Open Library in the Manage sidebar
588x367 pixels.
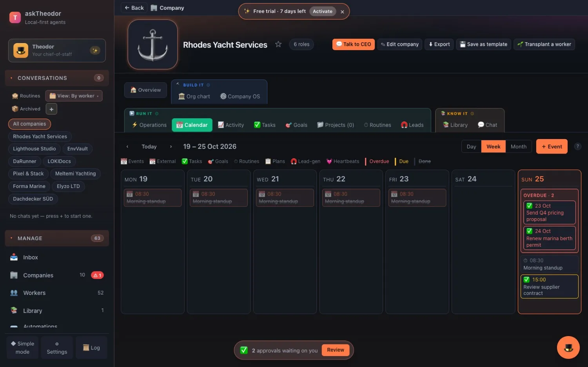(57, 311)
